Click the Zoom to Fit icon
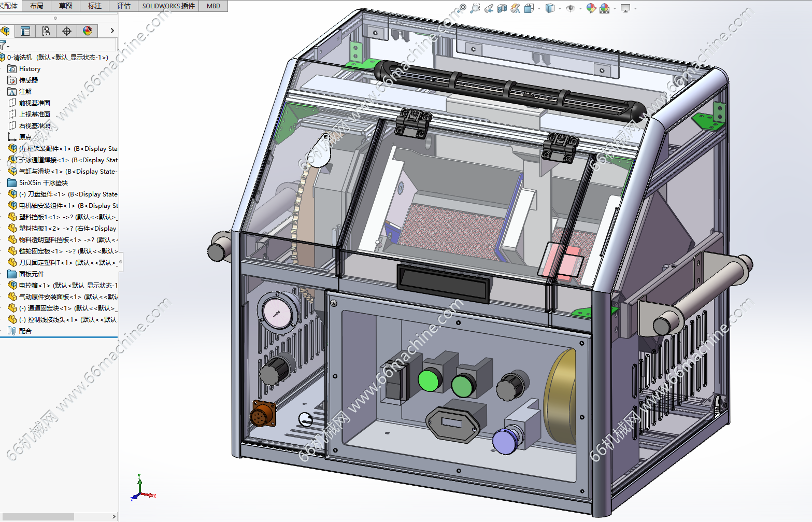This screenshot has height=522, width=812. [462, 8]
